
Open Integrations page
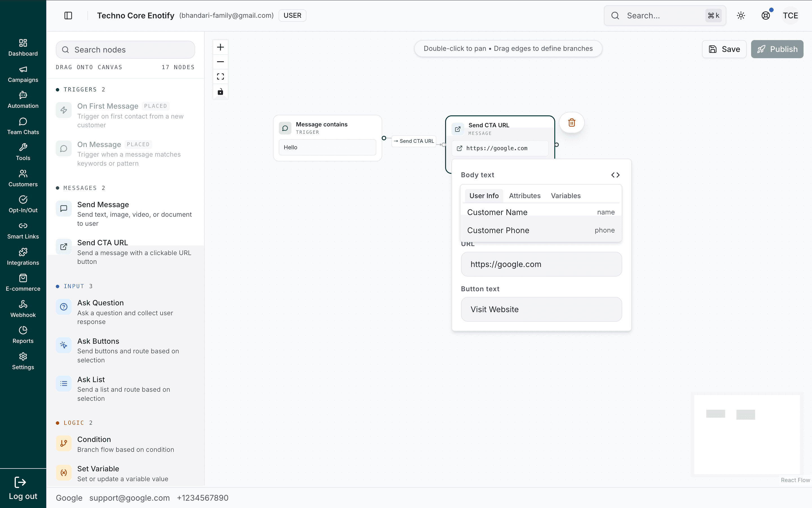tap(23, 256)
